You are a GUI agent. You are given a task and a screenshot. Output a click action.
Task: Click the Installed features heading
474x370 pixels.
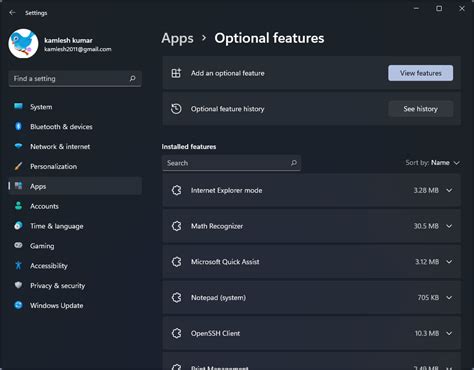(189, 147)
